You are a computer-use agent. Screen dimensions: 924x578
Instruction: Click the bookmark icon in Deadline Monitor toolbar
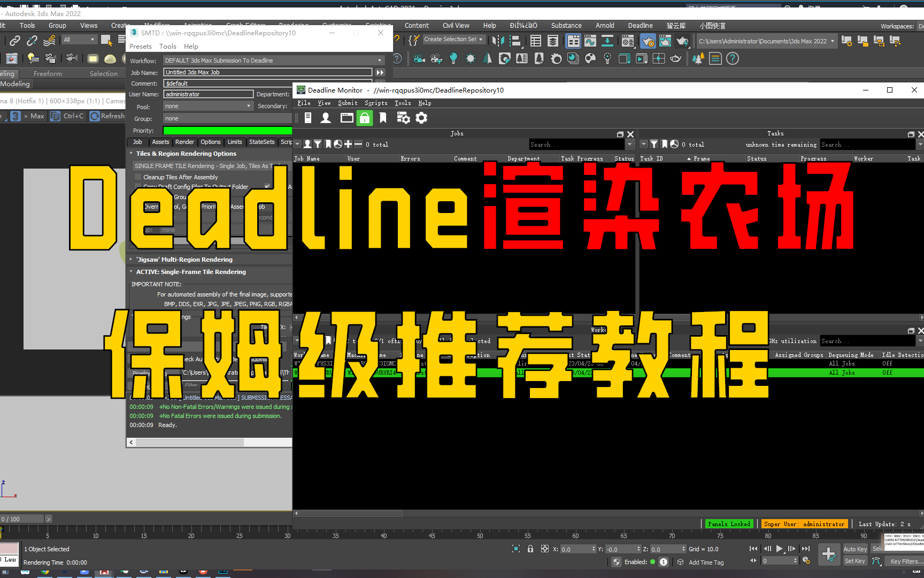click(383, 118)
